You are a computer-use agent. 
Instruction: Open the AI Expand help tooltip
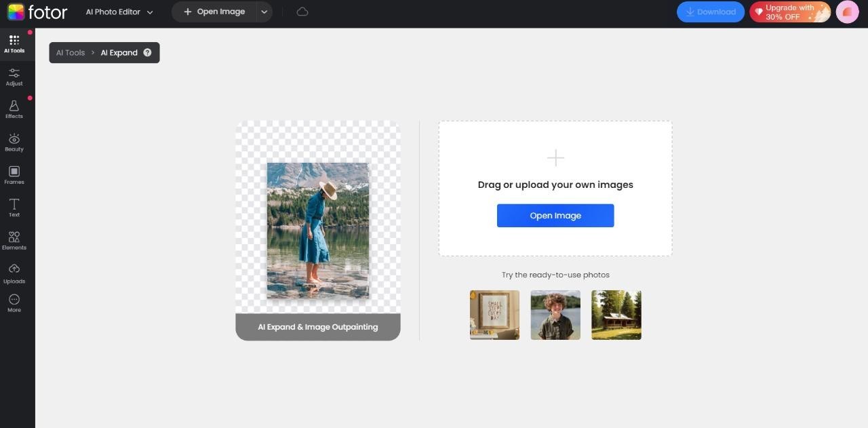147,52
